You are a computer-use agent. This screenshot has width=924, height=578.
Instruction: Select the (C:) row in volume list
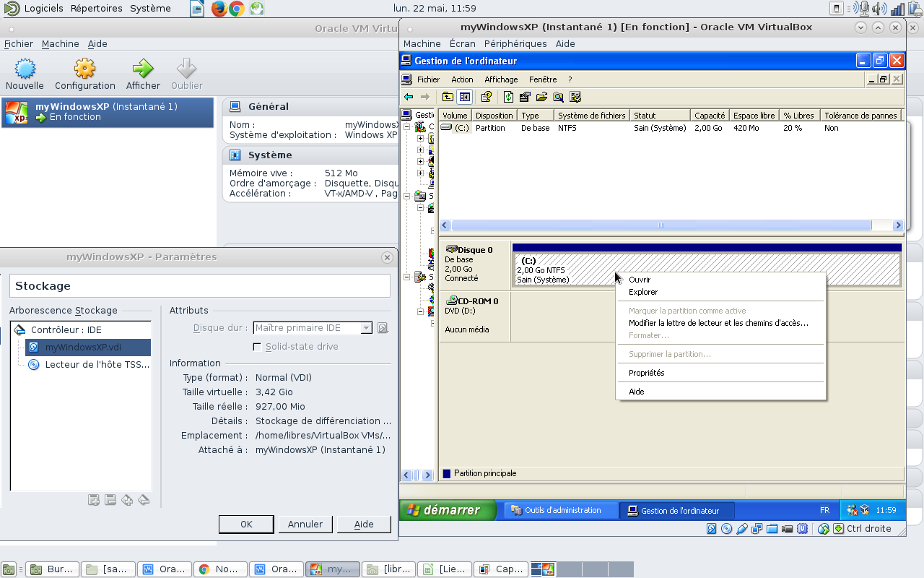[x=671, y=128]
